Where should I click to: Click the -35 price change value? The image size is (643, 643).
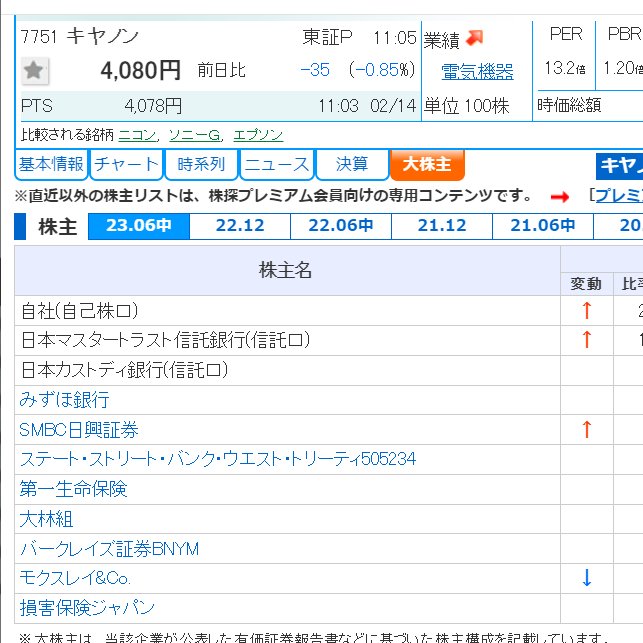315,70
